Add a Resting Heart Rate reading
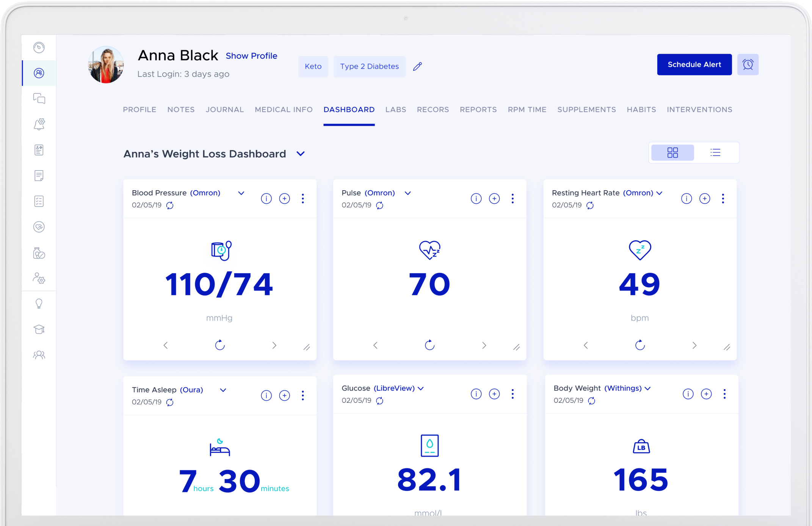 coord(705,199)
